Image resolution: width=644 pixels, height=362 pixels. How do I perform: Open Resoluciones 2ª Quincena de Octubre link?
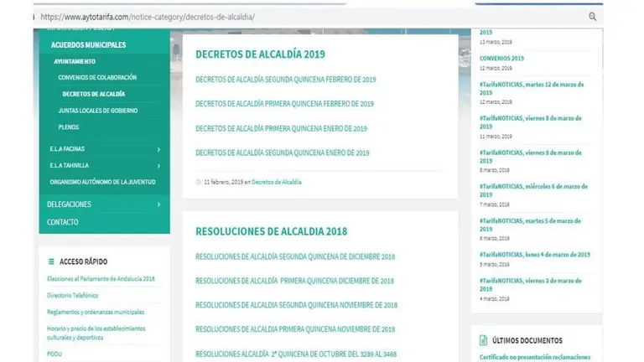click(x=296, y=354)
